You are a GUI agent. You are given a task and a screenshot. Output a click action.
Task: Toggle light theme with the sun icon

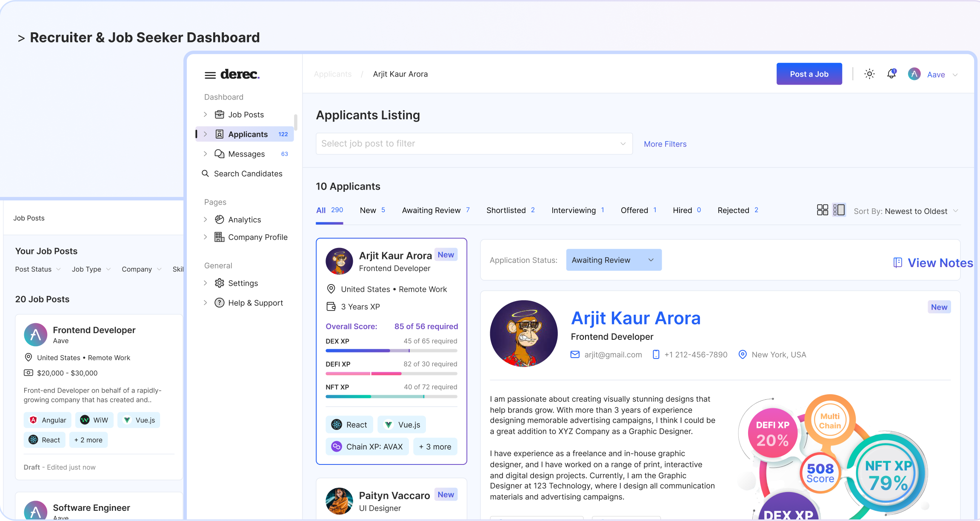pos(869,74)
